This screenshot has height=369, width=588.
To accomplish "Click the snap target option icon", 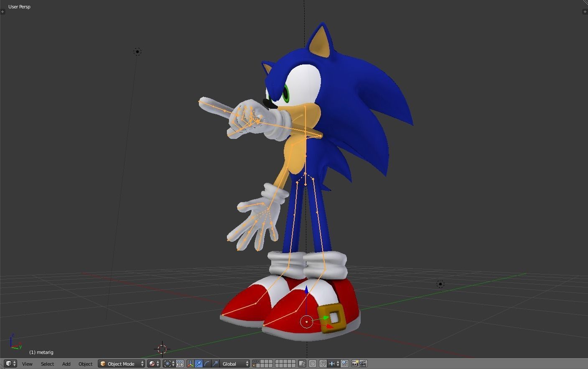I will coord(345,364).
